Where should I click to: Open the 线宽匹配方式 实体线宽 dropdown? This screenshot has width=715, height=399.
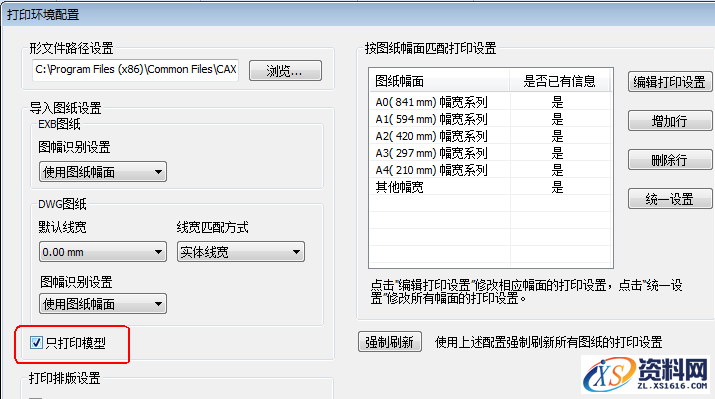point(241,252)
